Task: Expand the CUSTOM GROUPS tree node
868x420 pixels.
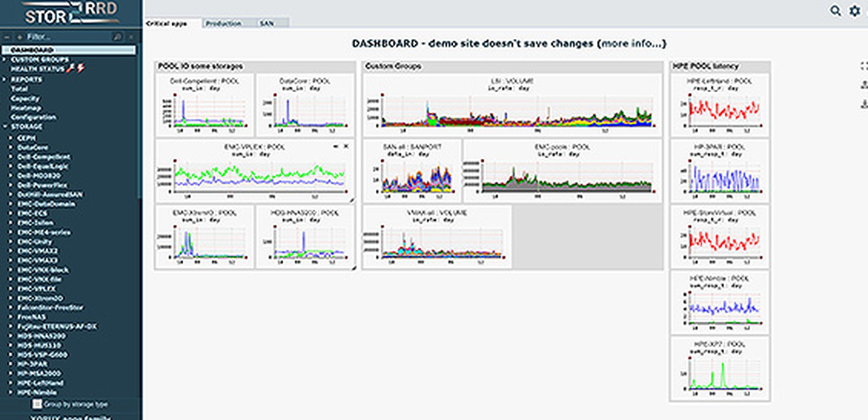Action: (5, 59)
